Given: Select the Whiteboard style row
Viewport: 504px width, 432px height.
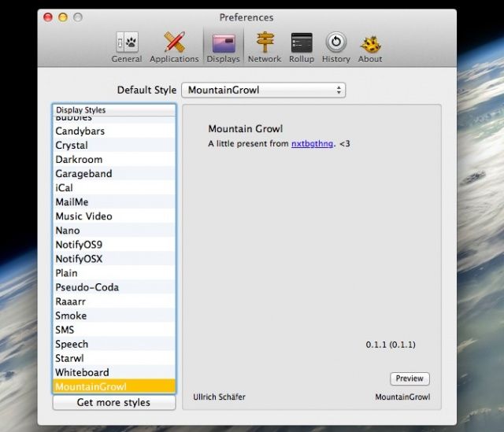Looking at the screenshot, I should click(82, 372).
